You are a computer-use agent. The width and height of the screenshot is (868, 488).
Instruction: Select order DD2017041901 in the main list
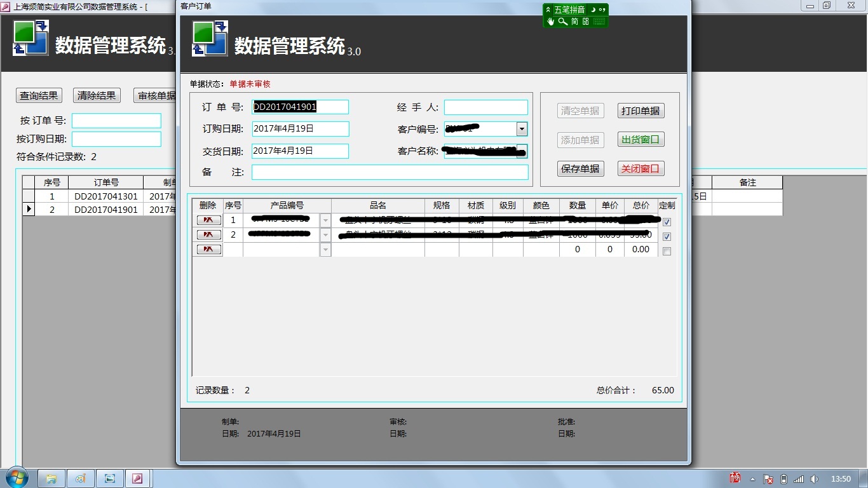pos(106,209)
